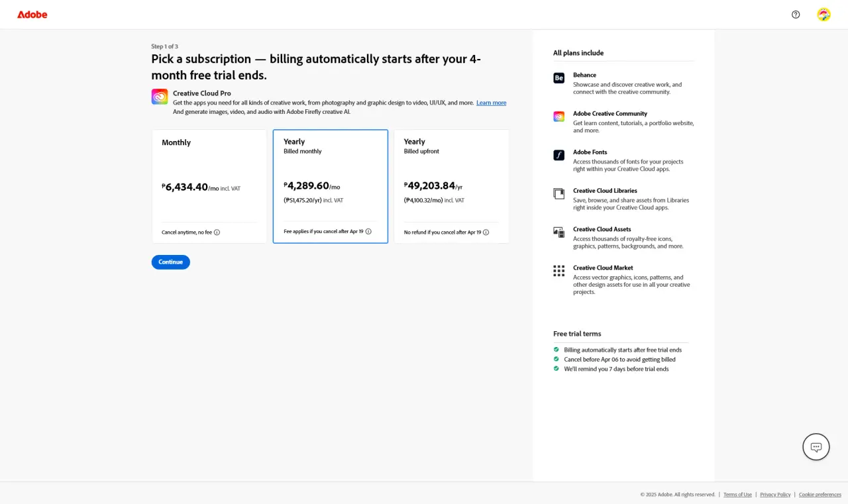This screenshot has width=848, height=504.
Task: Click the Continue button
Action: coord(171,262)
